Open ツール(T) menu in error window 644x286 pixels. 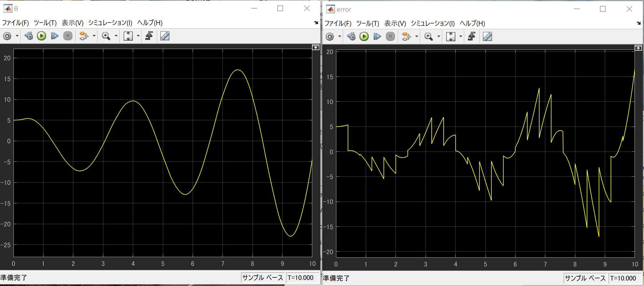pos(368,23)
